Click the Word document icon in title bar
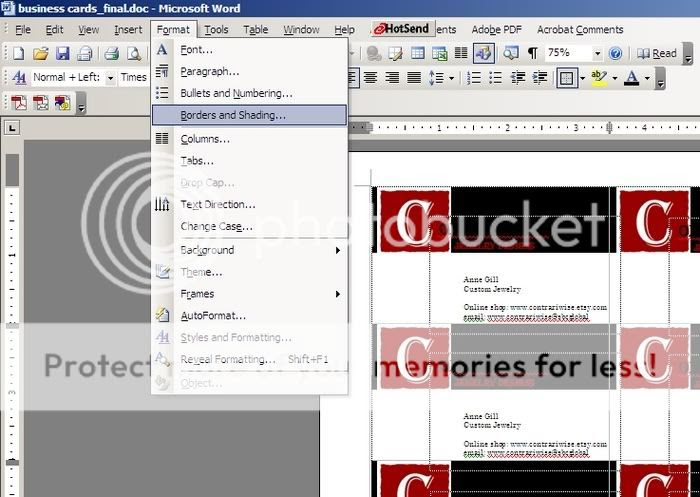Screen dimensions: 700x497 coord(8,8)
